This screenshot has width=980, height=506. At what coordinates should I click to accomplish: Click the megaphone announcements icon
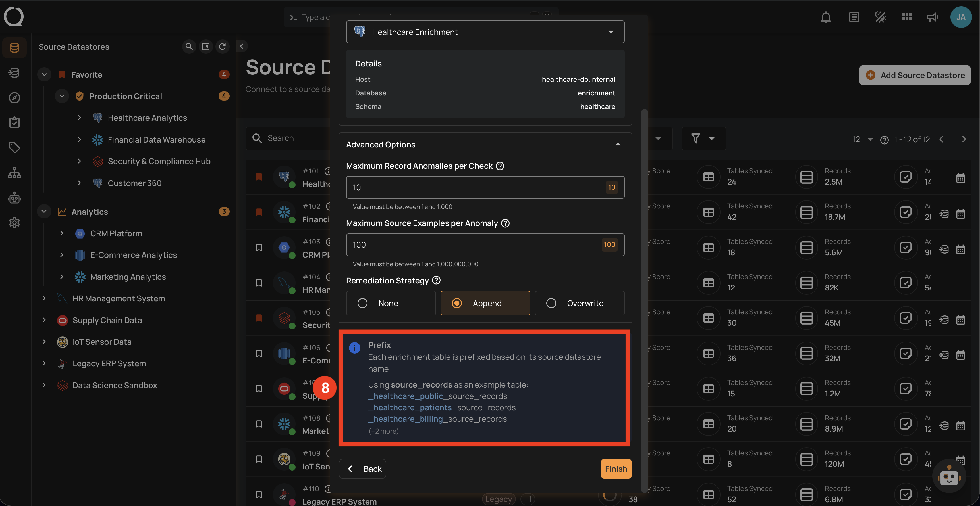pyautogui.click(x=932, y=17)
